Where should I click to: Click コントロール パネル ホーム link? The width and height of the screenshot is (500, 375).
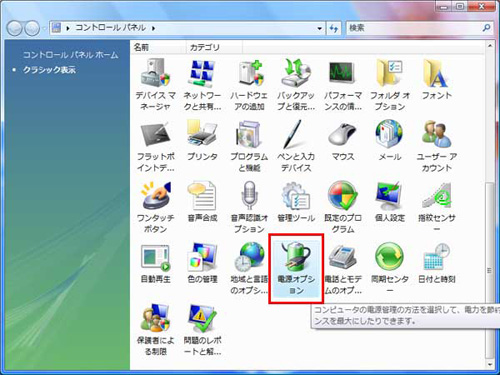pos(70,55)
